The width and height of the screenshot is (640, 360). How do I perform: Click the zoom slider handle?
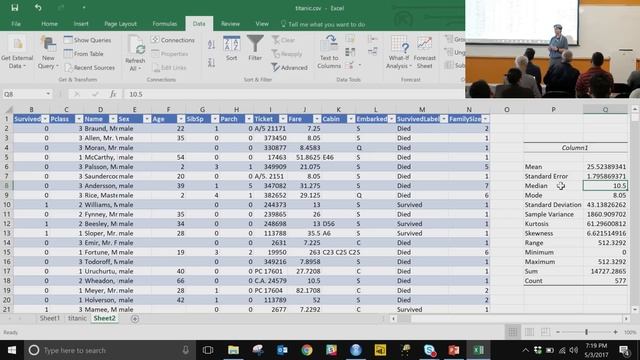(x=586, y=332)
